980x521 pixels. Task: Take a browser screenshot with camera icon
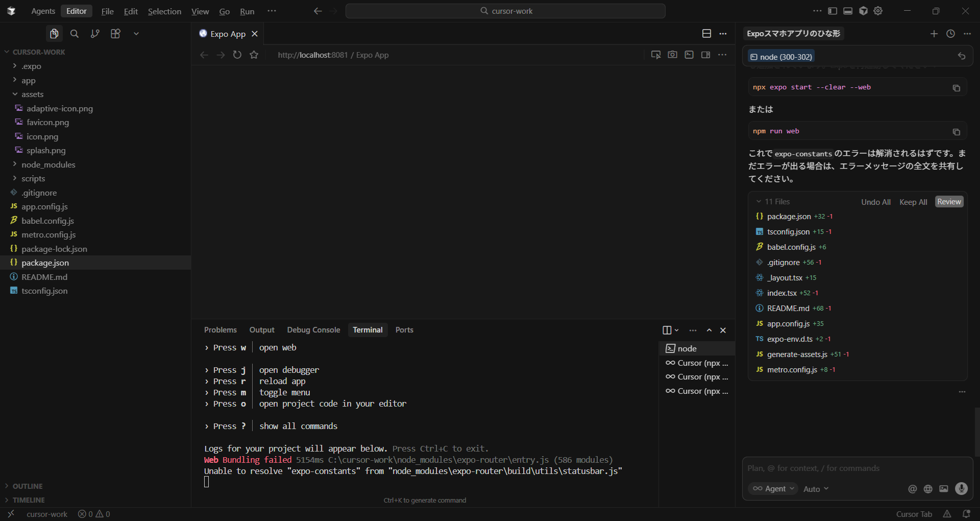(x=672, y=55)
